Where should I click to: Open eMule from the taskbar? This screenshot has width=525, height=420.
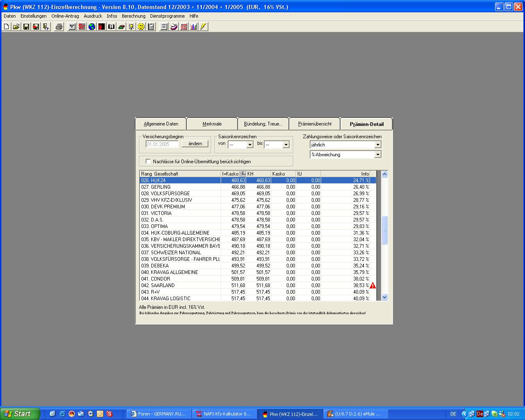[x=355, y=414]
